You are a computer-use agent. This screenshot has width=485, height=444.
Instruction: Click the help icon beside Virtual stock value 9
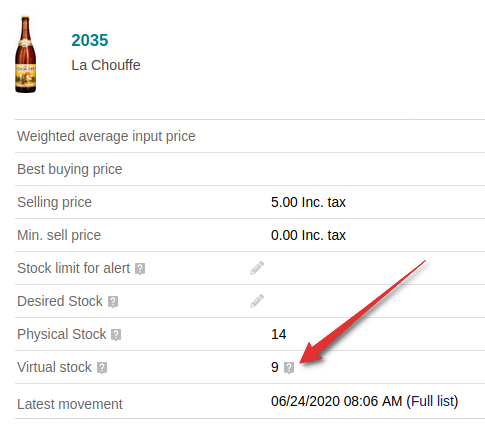tap(289, 368)
